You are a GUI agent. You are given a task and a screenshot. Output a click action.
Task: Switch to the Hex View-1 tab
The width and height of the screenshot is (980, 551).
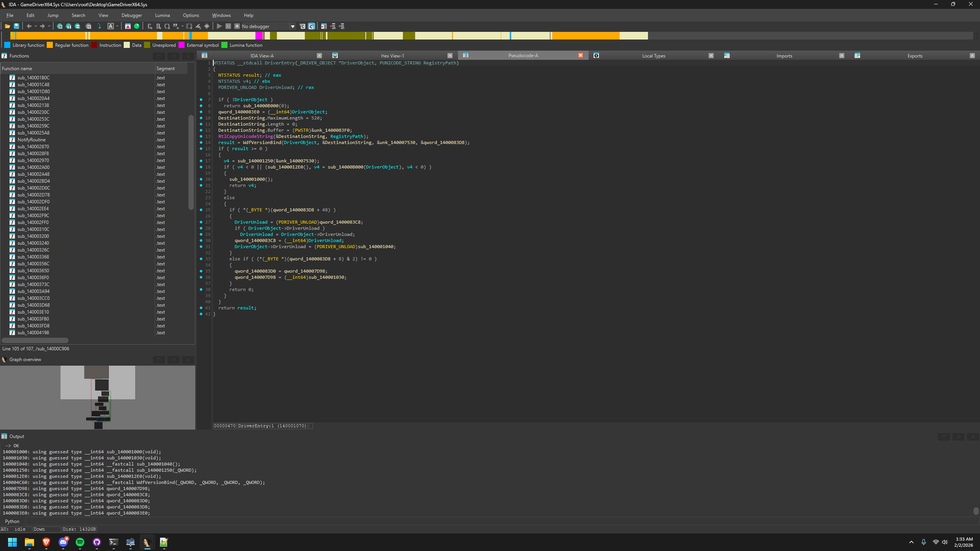392,56
